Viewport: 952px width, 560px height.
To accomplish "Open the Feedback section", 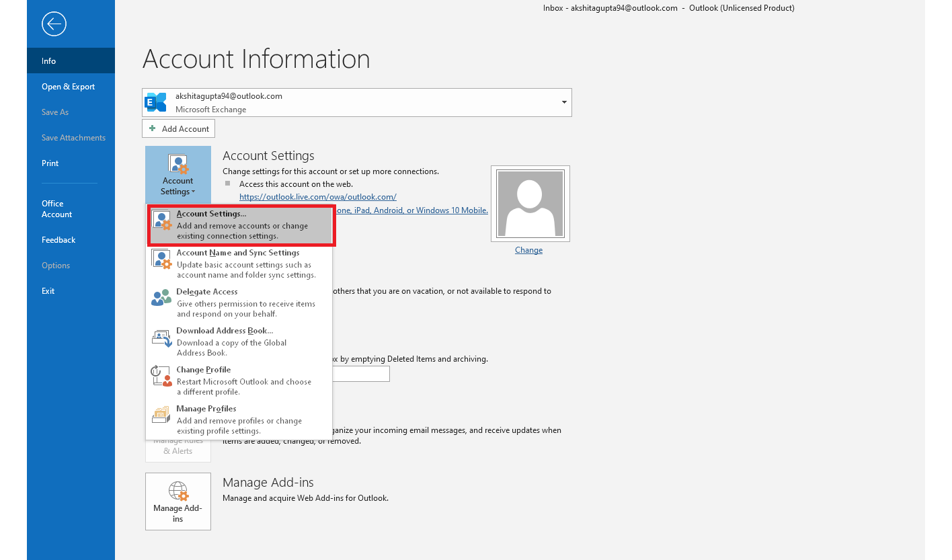I will click(x=58, y=239).
